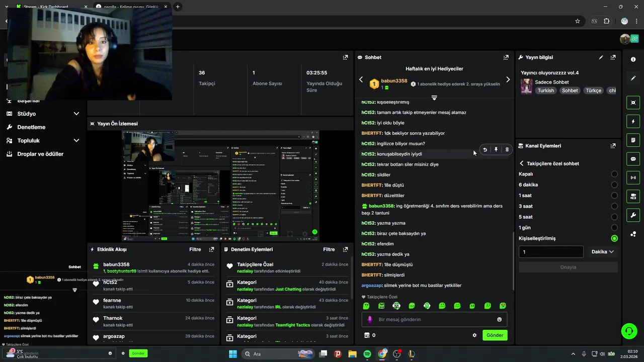Select the Kişiselleştirilmiş radio option
644x362 pixels.
coord(614,238)
